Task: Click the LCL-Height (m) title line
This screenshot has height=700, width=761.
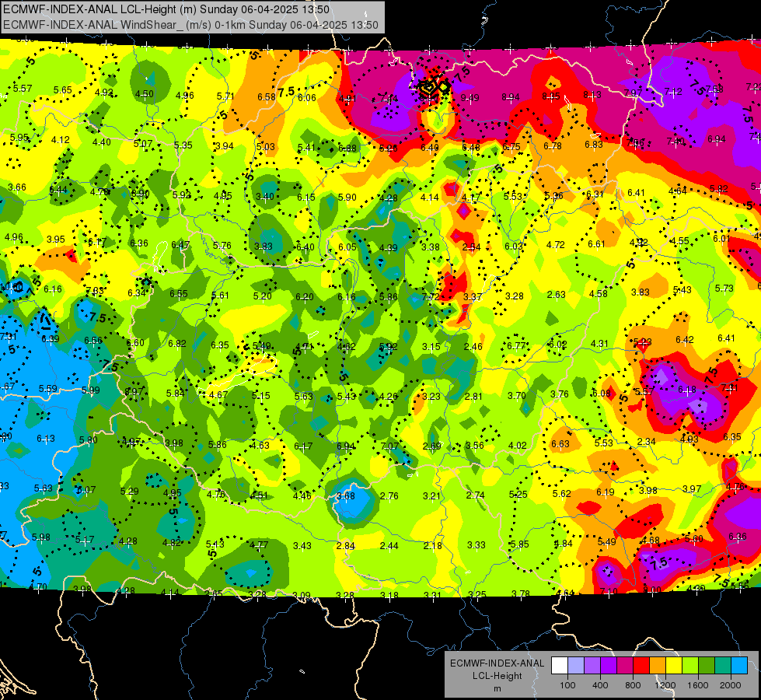Action: 166,9
